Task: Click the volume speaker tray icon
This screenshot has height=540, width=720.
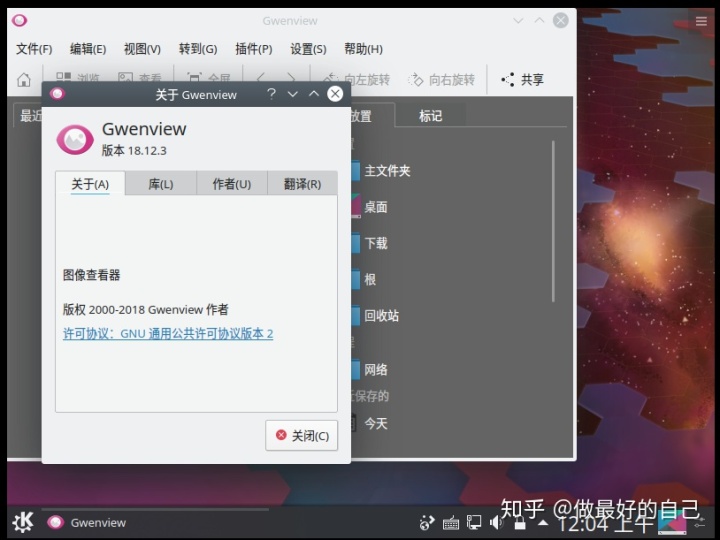Action: pyautogui.click(x=496, y=523)
